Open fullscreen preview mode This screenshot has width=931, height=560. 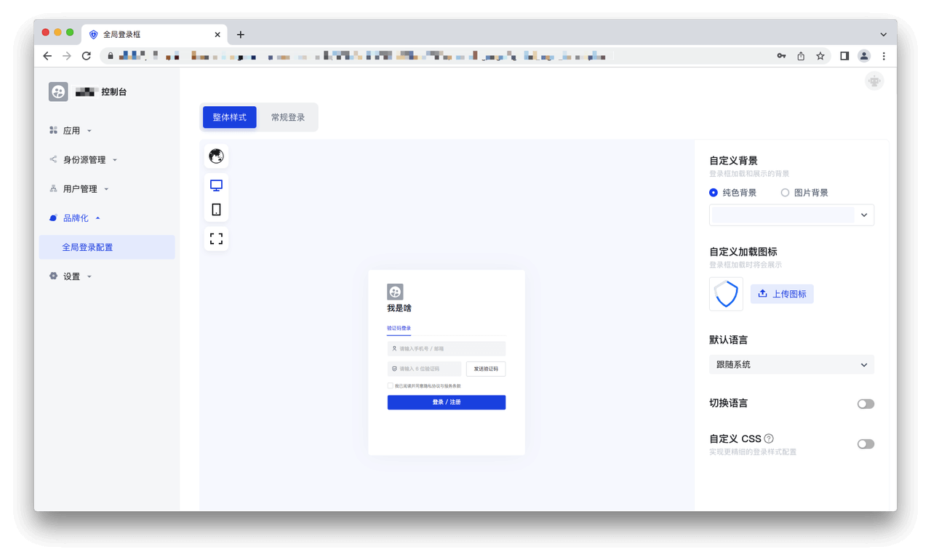216,239
